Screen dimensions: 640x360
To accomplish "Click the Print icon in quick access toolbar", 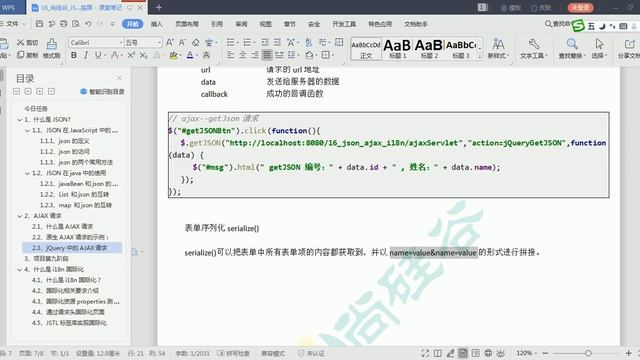I will coord(64,24).
